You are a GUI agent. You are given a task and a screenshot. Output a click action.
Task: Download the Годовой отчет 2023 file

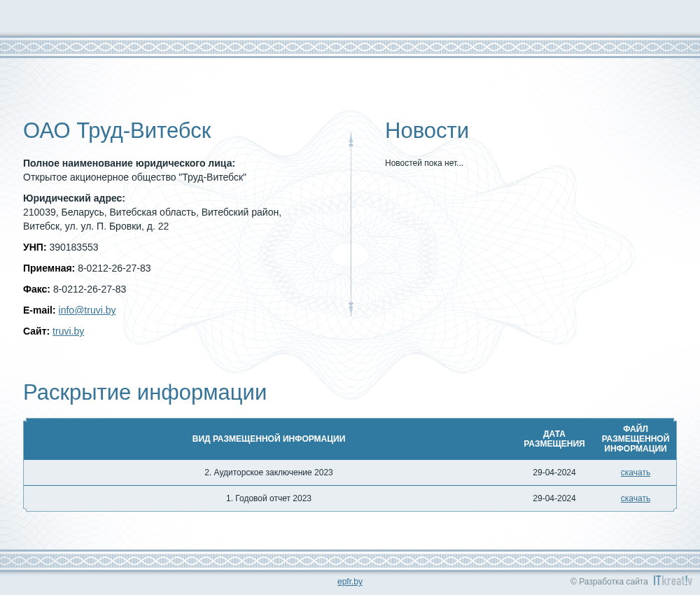tap(636, 498)
